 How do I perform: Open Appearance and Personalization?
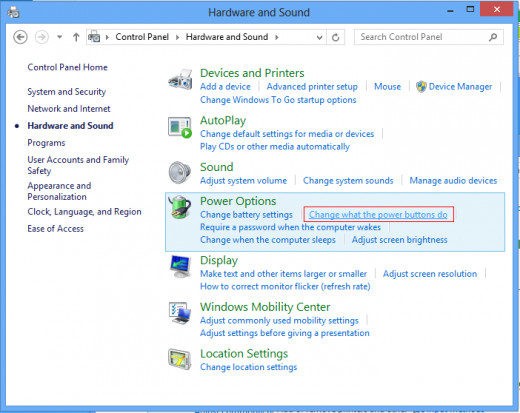tap(59, 191)
